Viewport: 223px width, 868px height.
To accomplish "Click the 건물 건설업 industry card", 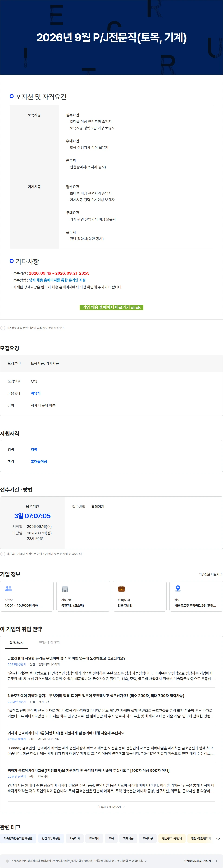I will click(140, 596).
